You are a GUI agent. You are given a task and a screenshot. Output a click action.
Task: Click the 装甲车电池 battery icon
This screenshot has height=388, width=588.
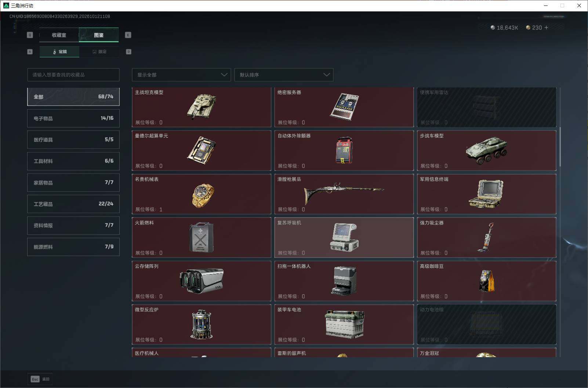344,324
